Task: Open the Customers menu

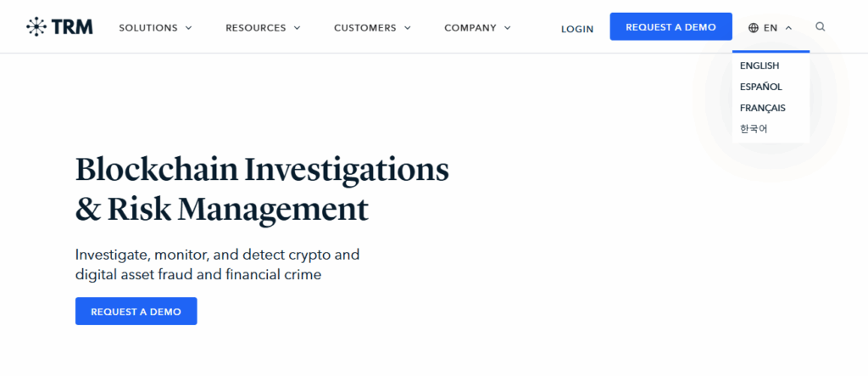Action: pyautogui.click(x=364, y=28)
